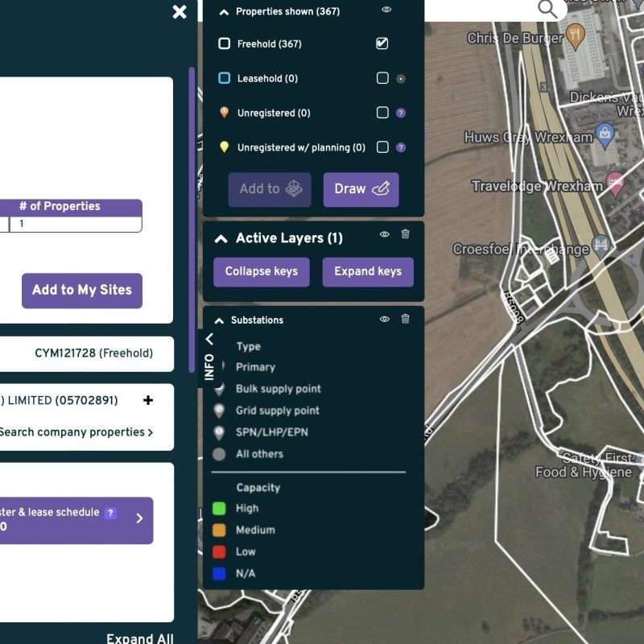Viewport: 644px width, 644px height.
Task: Collapse the Properties shown section
Action: pyautogui.click(x=224, y=12)
